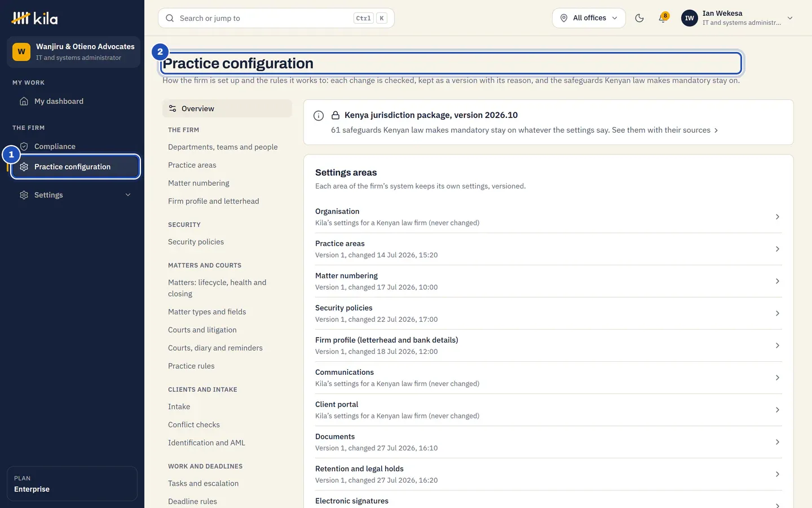Follow the See them with their sources link
812x508 pixels.
coord(665,130)
